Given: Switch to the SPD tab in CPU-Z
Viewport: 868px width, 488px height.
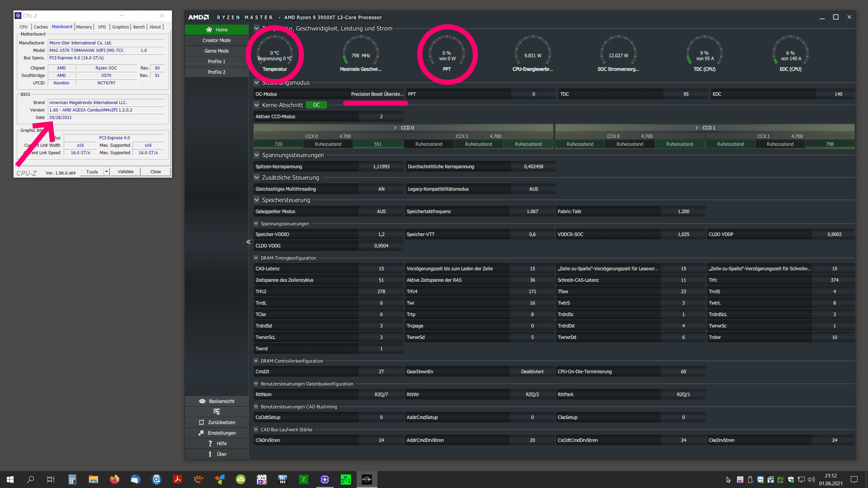Looking at the screenshot, I should [x=102, y=27].
